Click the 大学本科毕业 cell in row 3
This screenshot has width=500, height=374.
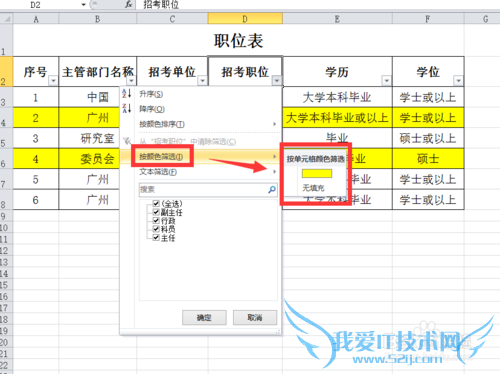(x=337, y=97)
